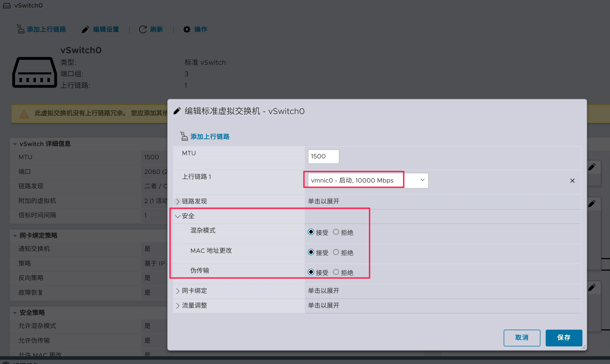Select 接受 for MAC 地址更改
The image size is (610, 364).
pos(311,252)
